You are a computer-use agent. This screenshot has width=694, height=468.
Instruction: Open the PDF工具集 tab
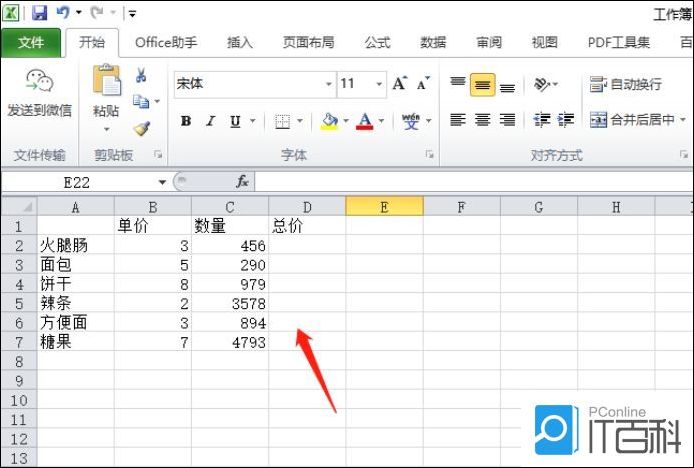(x=619, y=43)
